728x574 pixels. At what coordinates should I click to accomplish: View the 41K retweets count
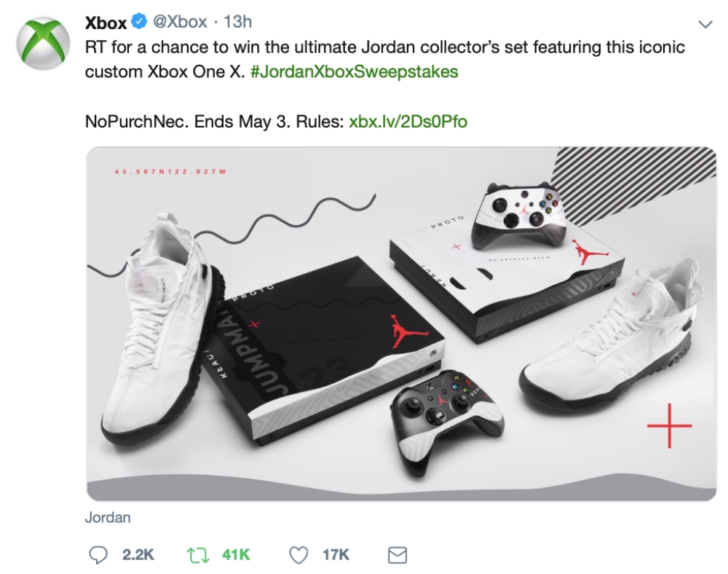pos(236,554)
